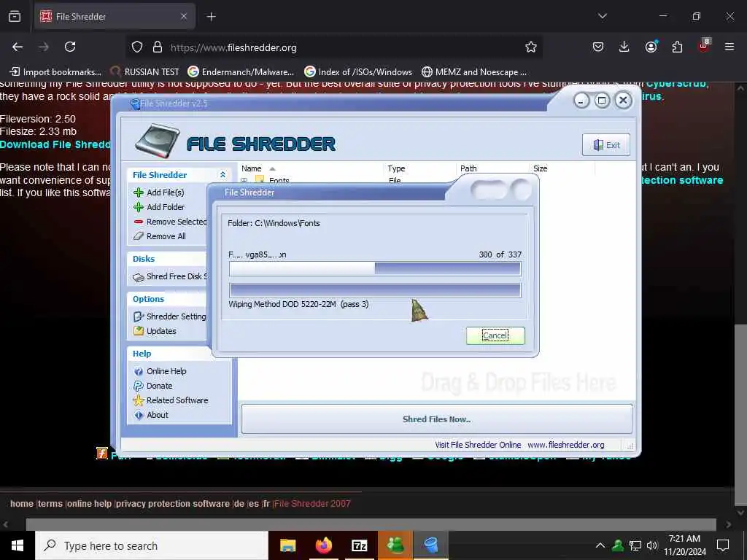This screenshot has width=747, height=560.
Task: Collapse the File Shredder sidebar section
Action: tap(222, 175)
